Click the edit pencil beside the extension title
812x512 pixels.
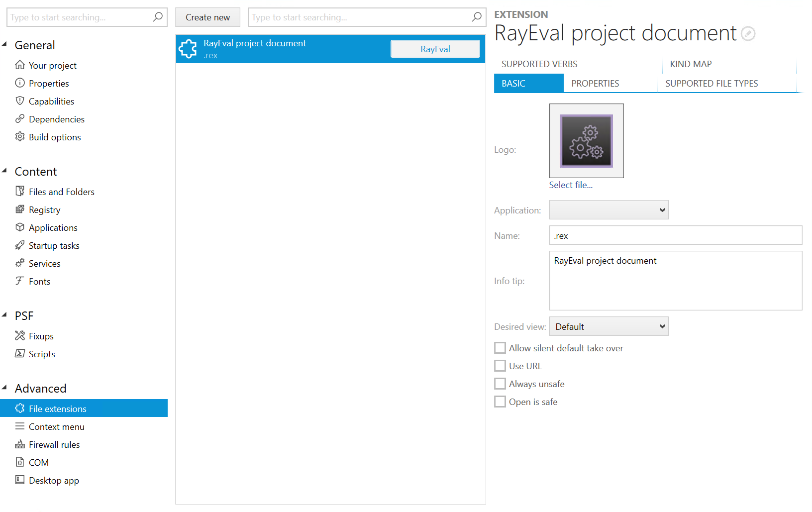pos(748,33)
